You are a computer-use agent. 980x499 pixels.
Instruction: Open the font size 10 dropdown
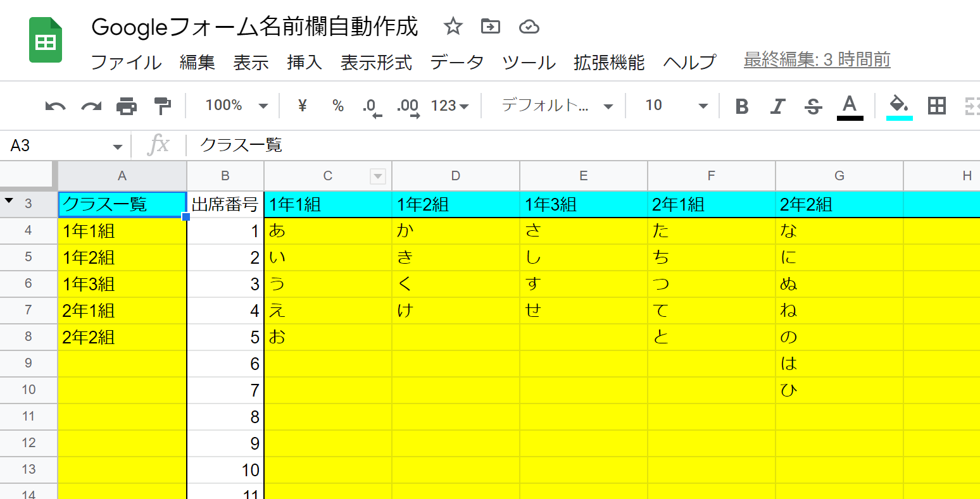point(676,106)
